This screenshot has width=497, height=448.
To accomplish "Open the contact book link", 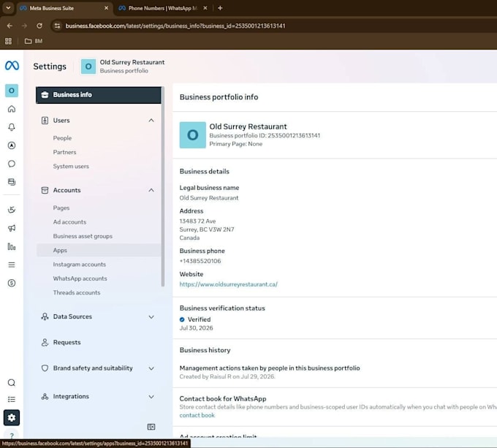I will click(x=197, y=415).
